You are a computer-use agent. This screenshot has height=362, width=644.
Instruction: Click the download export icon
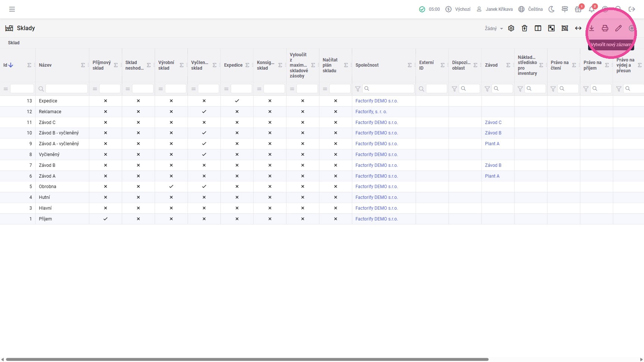(x=591, y=28)
